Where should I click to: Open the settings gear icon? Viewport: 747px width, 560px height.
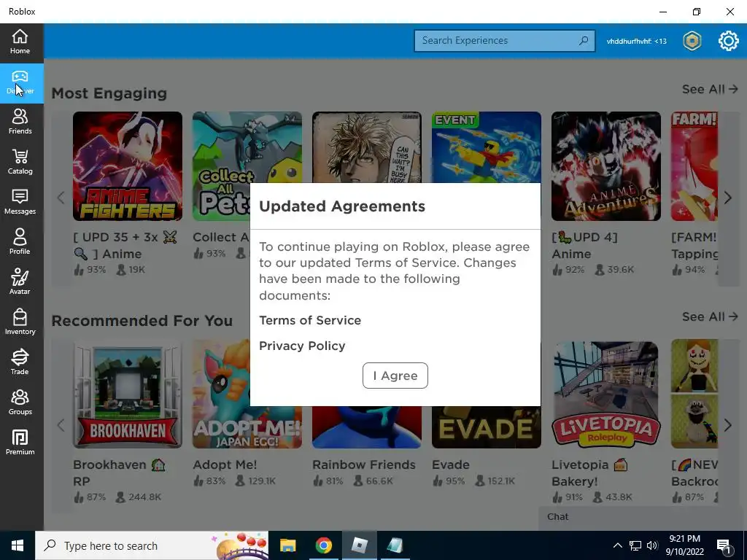pyautogui.click(x=729, y=41)
